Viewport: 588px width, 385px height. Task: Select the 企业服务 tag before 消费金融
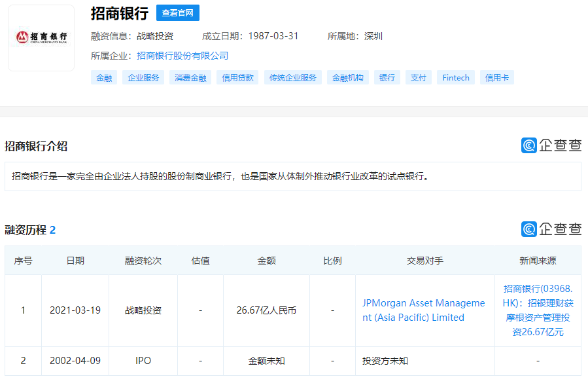(143, 78)
